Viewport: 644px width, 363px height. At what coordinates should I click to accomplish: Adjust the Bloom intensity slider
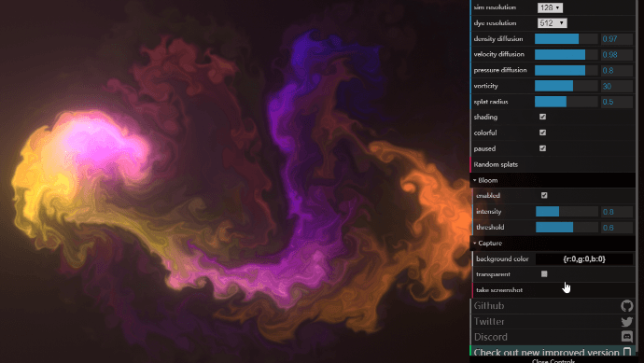(x=567, y=212)
